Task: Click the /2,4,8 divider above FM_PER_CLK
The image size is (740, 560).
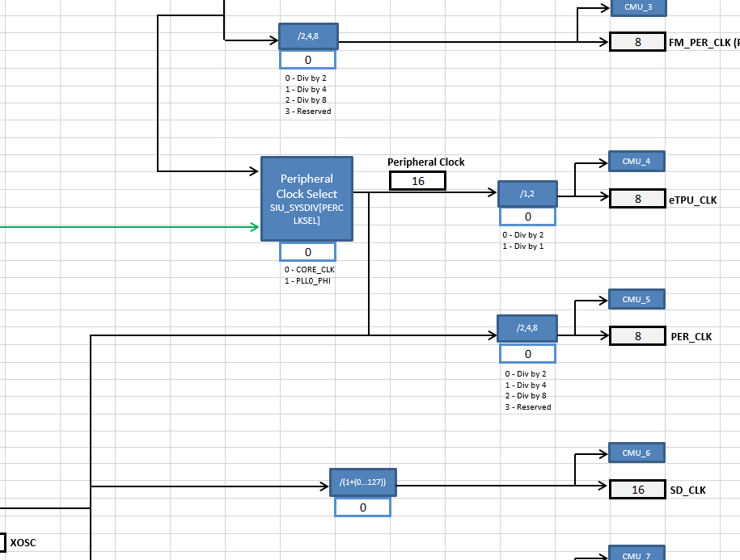Action: 307,36
